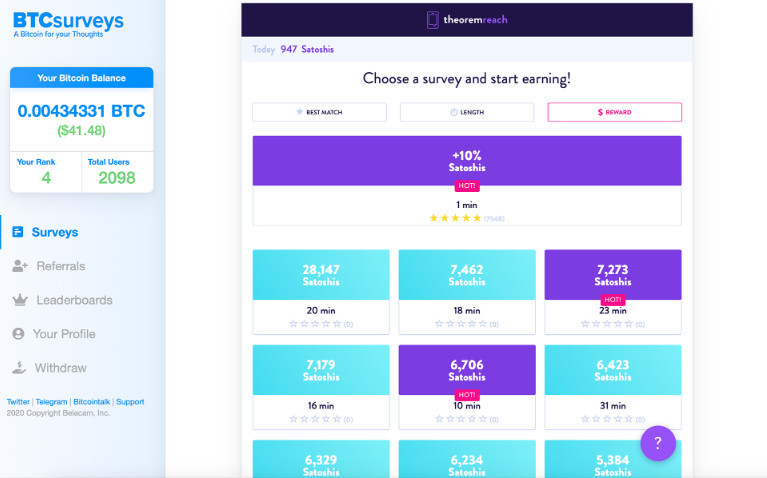Sort surveys by Reward
767x478 pixels.
coord(614,112)
